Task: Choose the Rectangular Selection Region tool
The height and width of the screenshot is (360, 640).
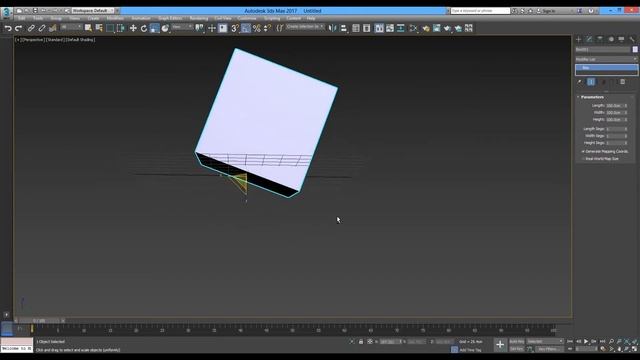Action: 110,28
